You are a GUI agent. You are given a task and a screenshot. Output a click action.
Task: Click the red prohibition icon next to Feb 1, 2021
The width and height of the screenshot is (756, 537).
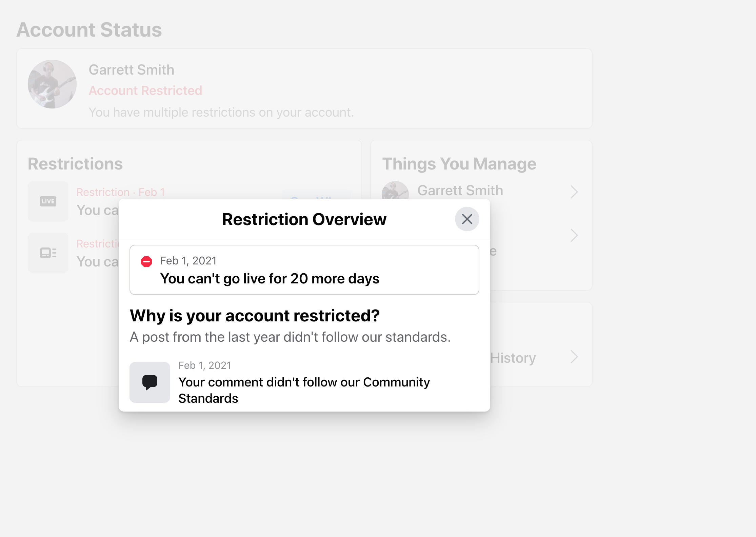coord(147,260)
